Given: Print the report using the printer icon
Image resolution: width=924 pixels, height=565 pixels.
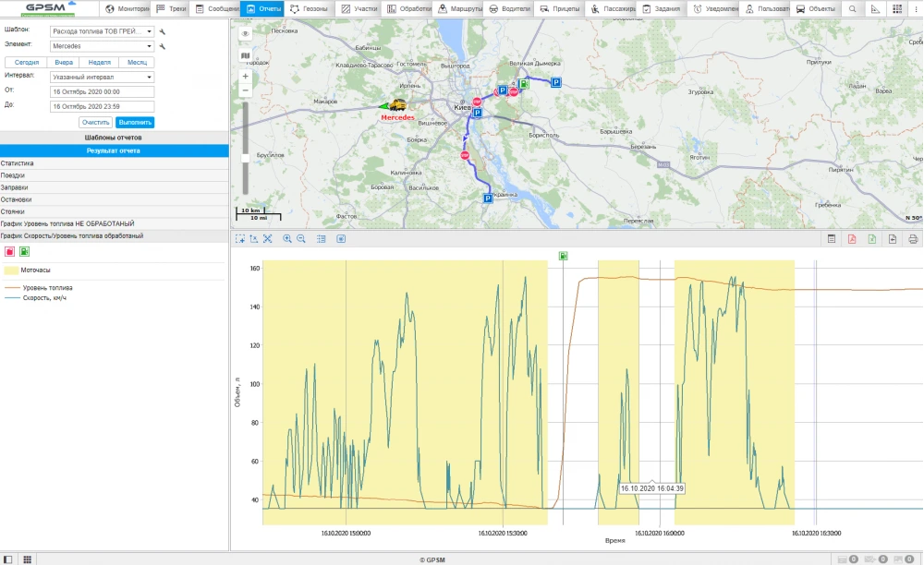Looking at the screenshot, I should [x=913, y=239].
